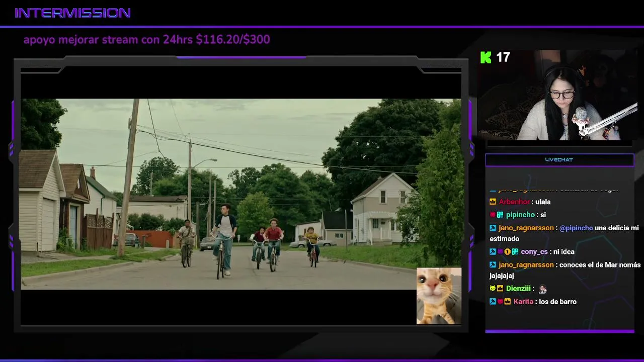This screenshot has width=644, height=362.
Task: Click the teal badge next to pipincho
Action: click(x=500, y=215)
